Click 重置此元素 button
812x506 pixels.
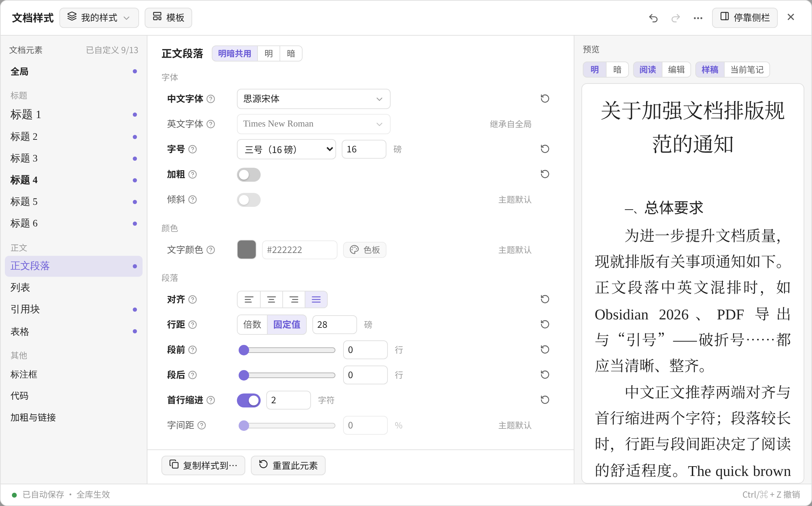point(288,465)
